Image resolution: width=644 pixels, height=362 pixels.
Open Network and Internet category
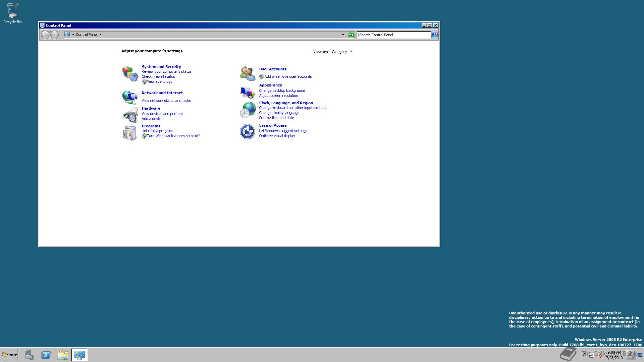[162, 93]
